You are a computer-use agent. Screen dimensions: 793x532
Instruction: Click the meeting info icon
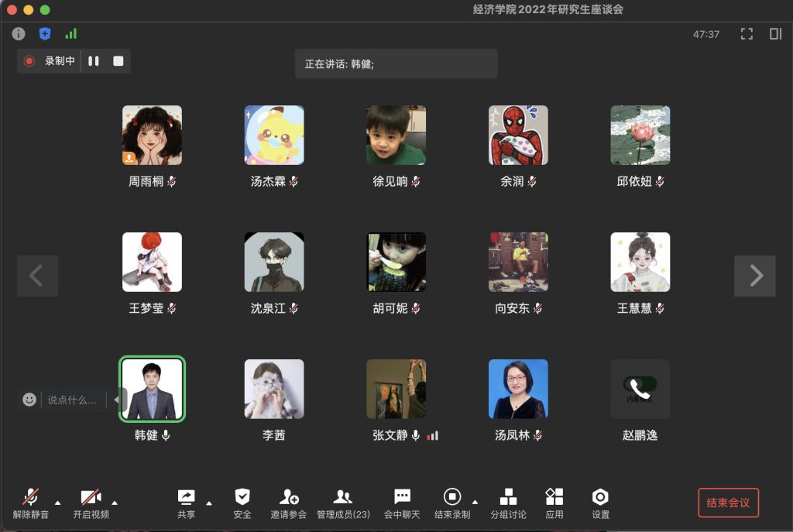(19, 33)
